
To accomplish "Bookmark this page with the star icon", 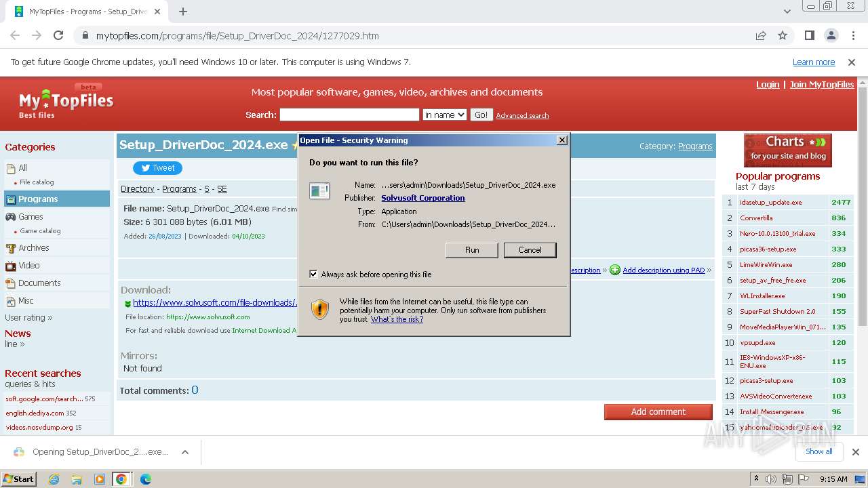I will click(783, 35).
